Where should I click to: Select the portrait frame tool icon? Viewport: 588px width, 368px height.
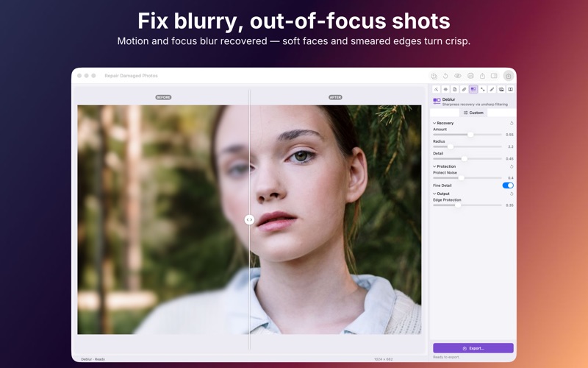click(x=510, y=89)
